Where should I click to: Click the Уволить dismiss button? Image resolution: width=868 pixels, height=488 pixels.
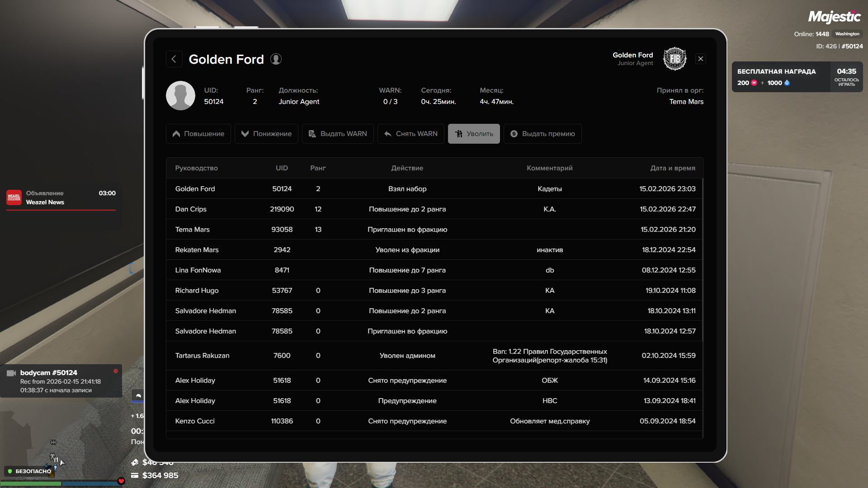474,134
